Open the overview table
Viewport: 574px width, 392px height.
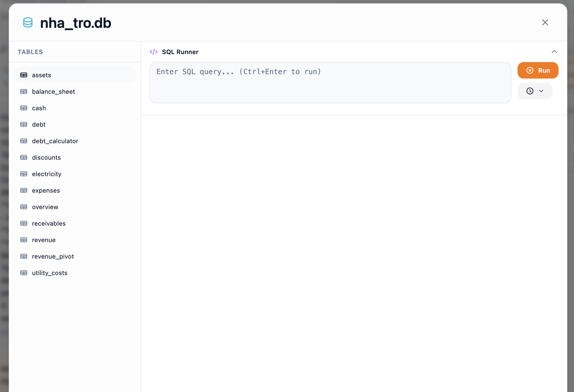45,207
